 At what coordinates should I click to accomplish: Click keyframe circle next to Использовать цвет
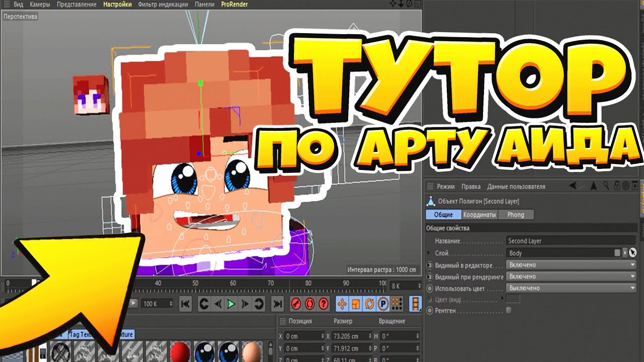pos(430,288)
